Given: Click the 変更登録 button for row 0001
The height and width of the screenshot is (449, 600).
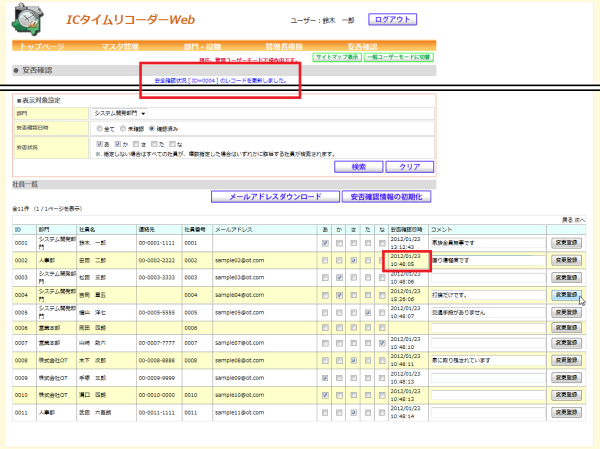Looking at the screenshot, I should (566, 243).
